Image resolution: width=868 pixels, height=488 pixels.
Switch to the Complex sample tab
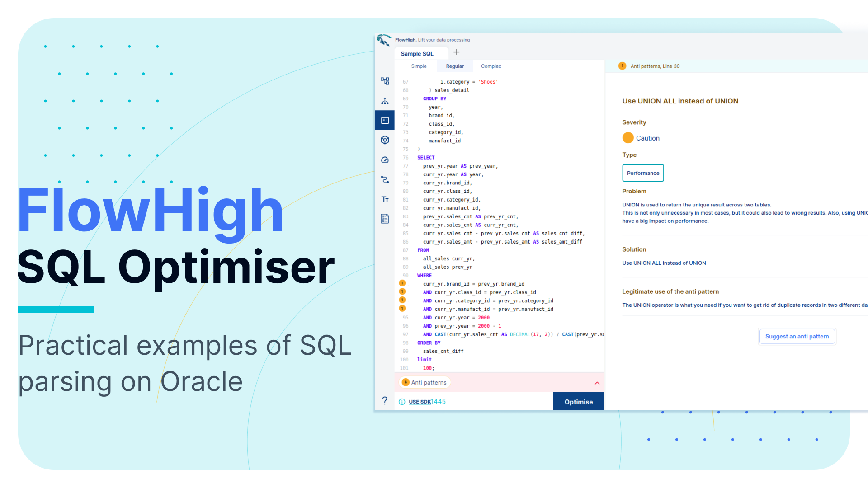coord(491,66)
